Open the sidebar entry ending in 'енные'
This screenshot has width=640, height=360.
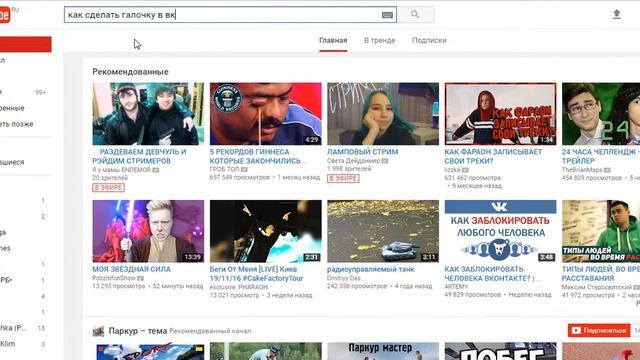(12, 108)
